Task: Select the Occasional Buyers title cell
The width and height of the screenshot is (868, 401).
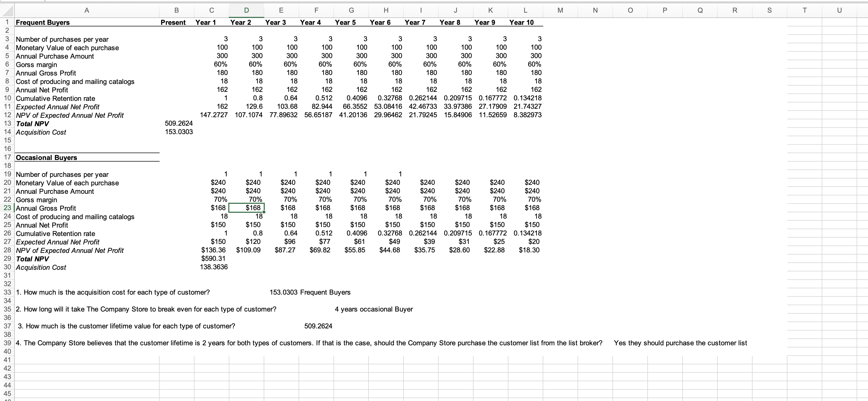Action: [47, 157]
